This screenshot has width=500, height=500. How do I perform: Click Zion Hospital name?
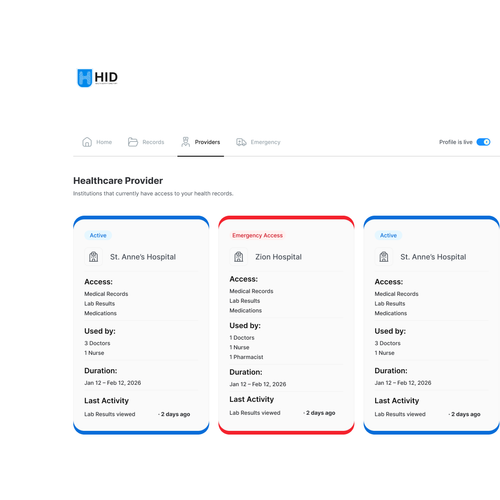tap(278, 257)
